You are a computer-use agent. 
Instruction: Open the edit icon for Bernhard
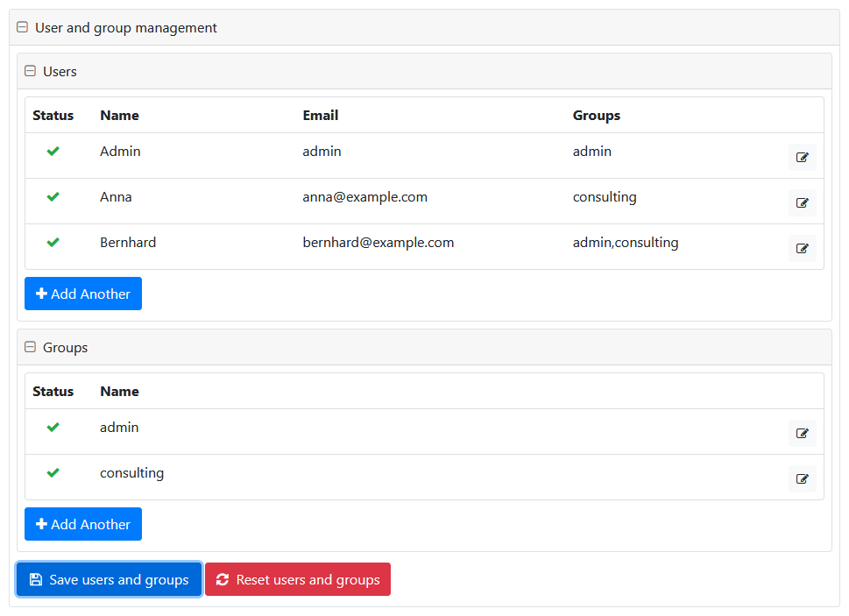[802, 248]
